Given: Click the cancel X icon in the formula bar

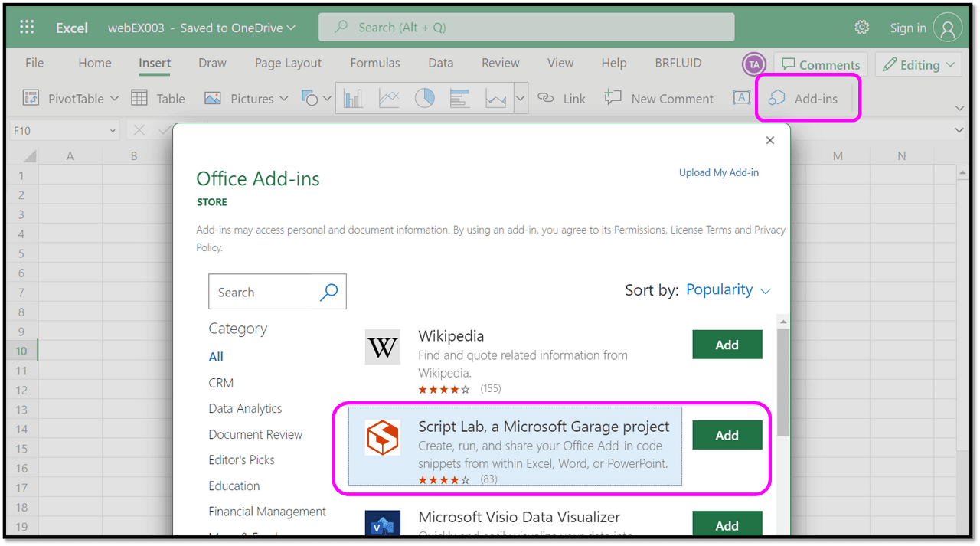Looking at the screenshot, I should pyautogui.click(x=139, y=130).
